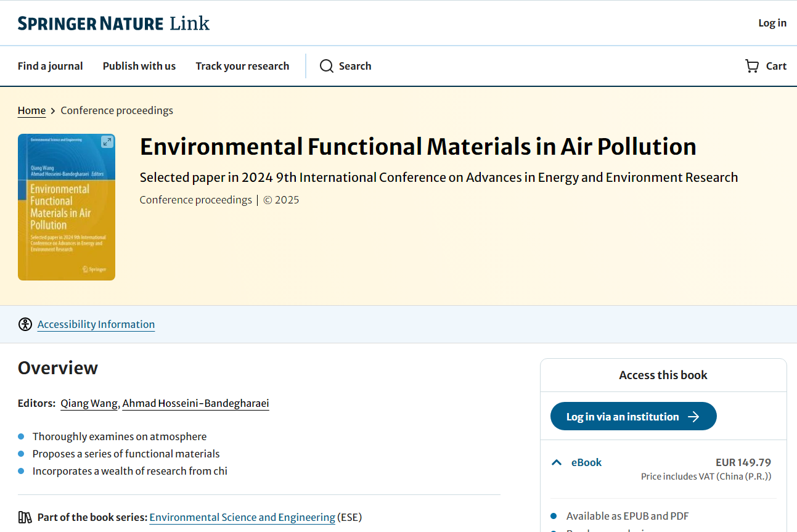Click the eBook section label
Screen dimensions: 797x532
586,462
